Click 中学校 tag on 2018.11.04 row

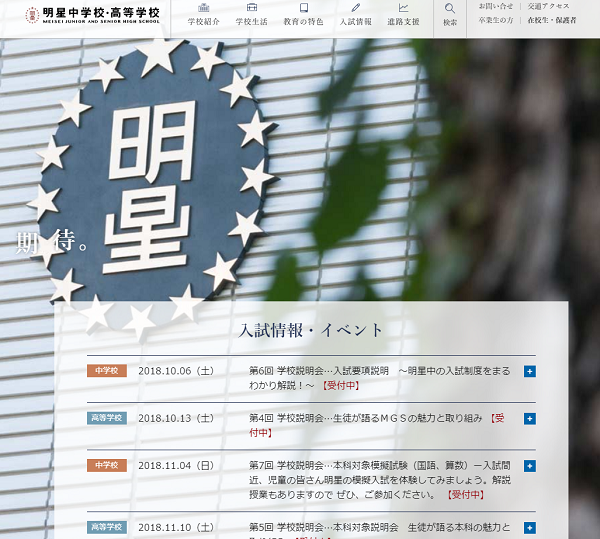pos(107,466)
